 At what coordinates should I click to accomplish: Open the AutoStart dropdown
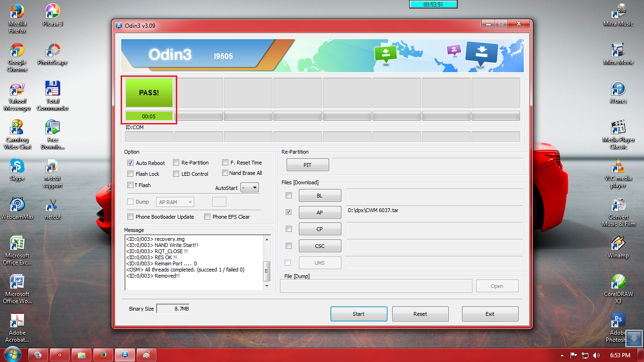(249, 187)
